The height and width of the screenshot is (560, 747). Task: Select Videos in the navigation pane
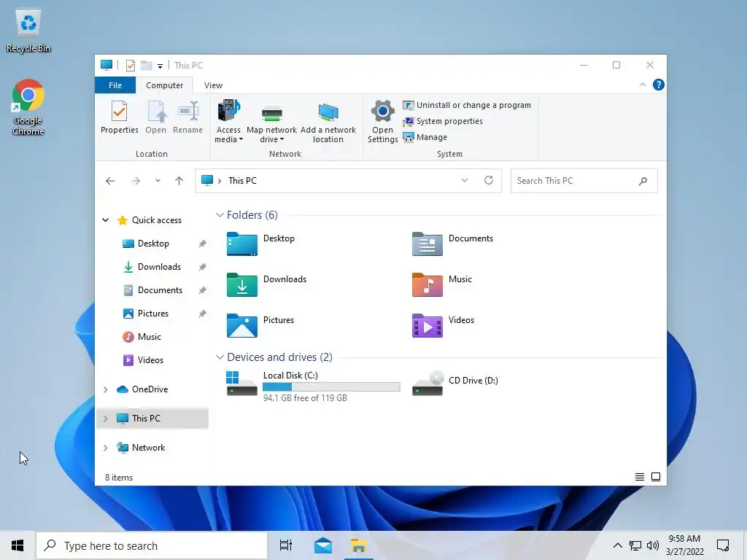[x=150, y=360]
